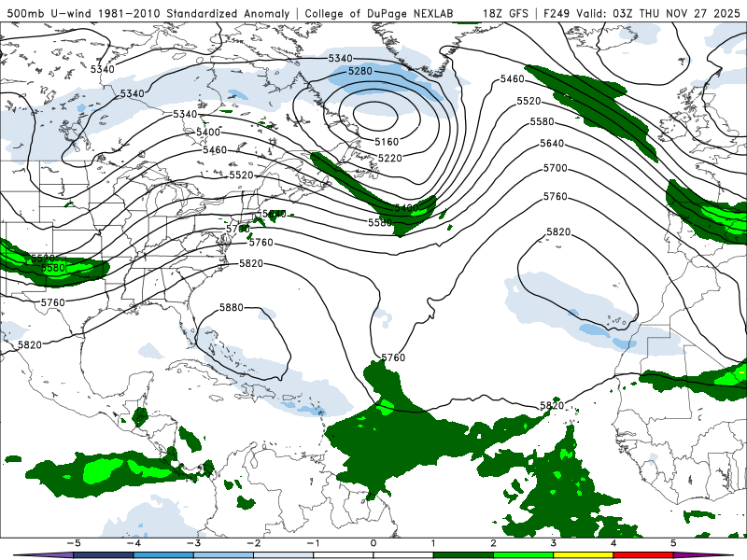The image size is (747, 560).
Task: Click the purple arrow at the color bar's left end
Action: click(43, 555)
